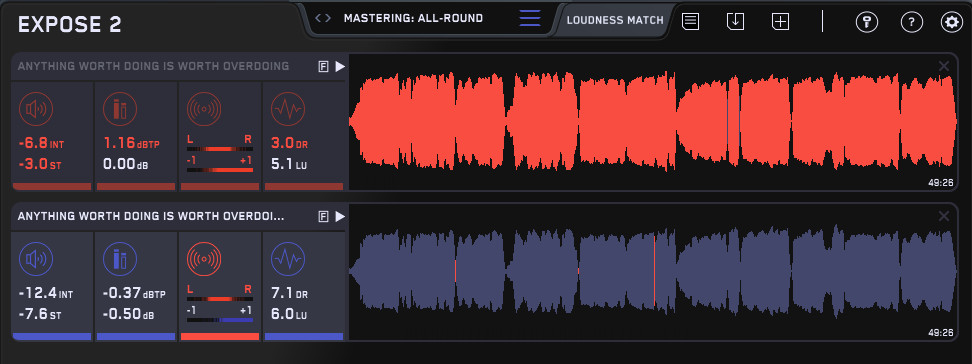Image resolution: width=972 pixels, height=364 pixels.
Task: Click the 6.0 LU value
Action: pyautogui.click(x=289, y=314)
